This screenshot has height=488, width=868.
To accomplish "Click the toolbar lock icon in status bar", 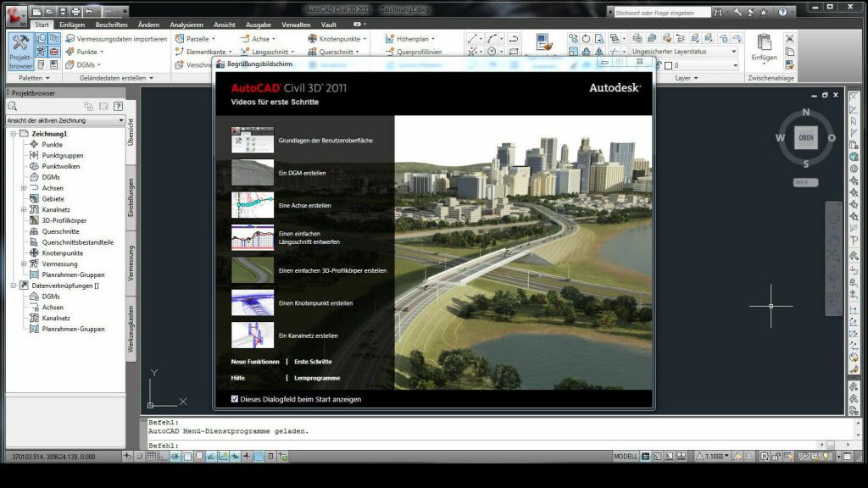I will pos(776,457).
